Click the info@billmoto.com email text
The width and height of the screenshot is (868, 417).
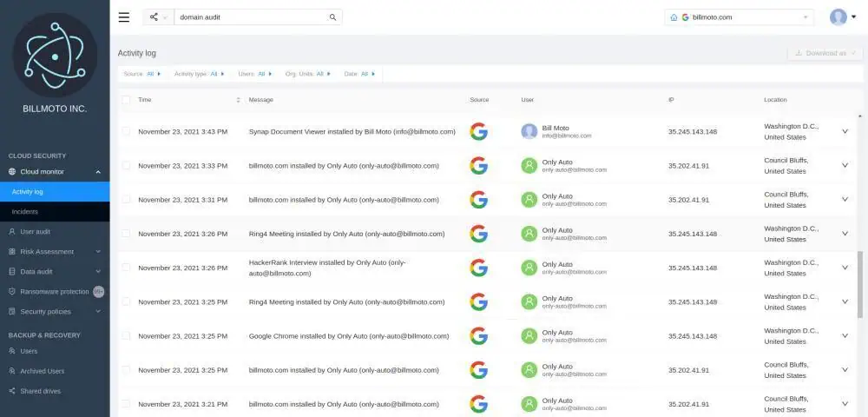567,136
